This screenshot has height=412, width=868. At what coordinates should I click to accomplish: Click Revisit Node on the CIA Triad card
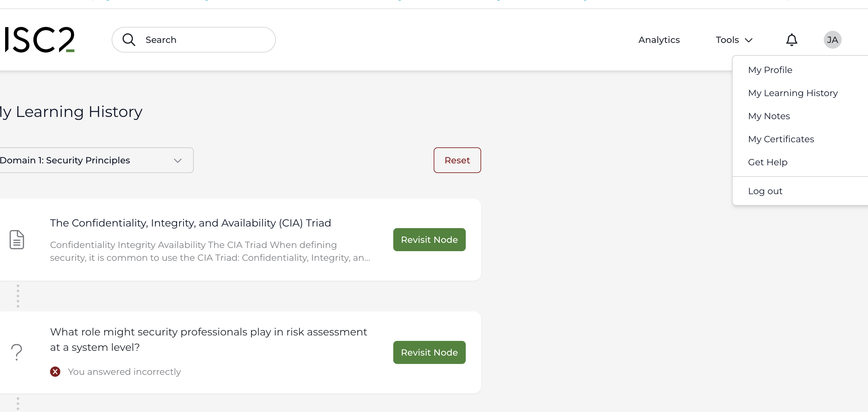coord(429,239)
